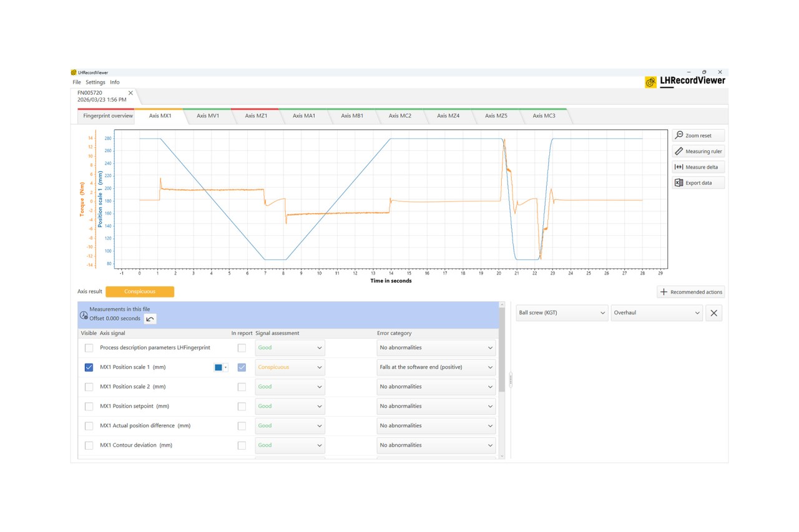Image resolution: width=799 pixels, height=532 pixels.
Task: Open Signal assessment dropdown for Process description parameters
Action: (290, 348)
